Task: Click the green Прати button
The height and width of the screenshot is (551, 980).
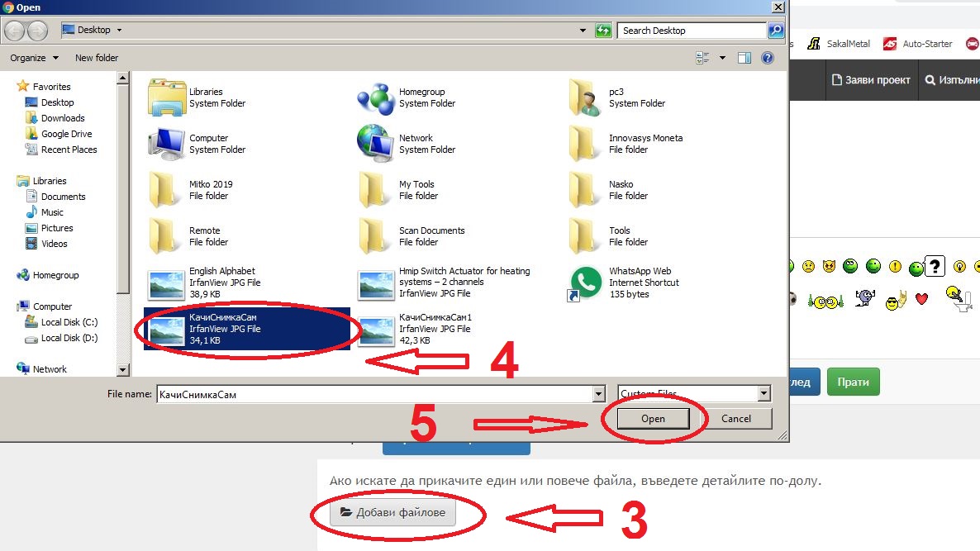Action: click(x=853, y=382)
